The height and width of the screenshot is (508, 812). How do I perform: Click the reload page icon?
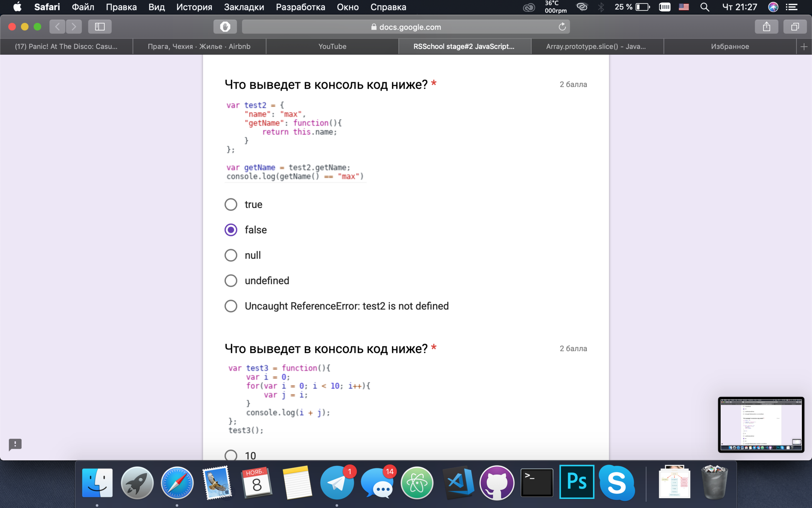point(562,27)
